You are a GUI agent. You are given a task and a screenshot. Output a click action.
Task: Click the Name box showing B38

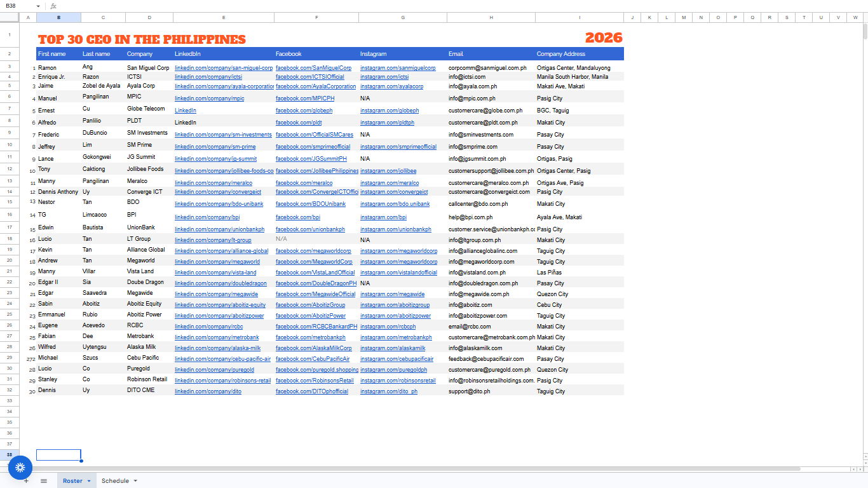point(18,6)
